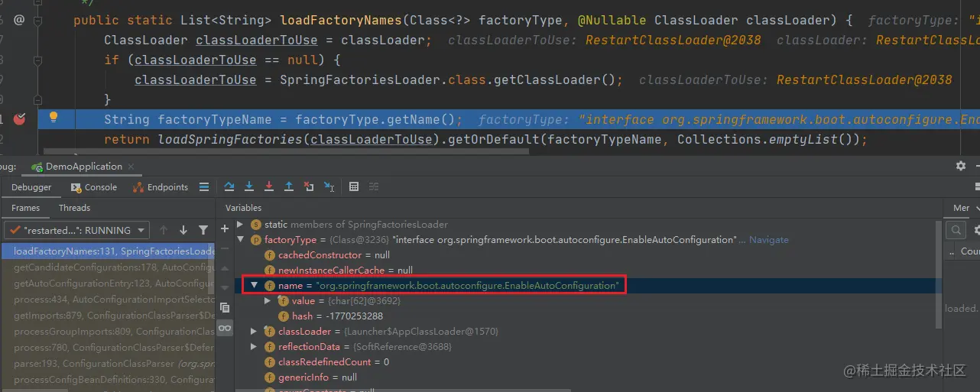Select the loadFactoryNames:131 stack frame
The width and height of the screenshot is (980, 392).
tap(108, 251)
